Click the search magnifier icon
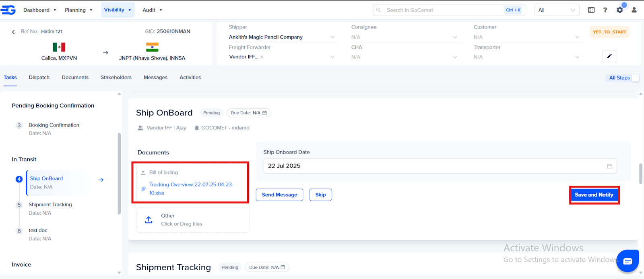The height and width of the screenshot is (279, 644). click(379, 10)
